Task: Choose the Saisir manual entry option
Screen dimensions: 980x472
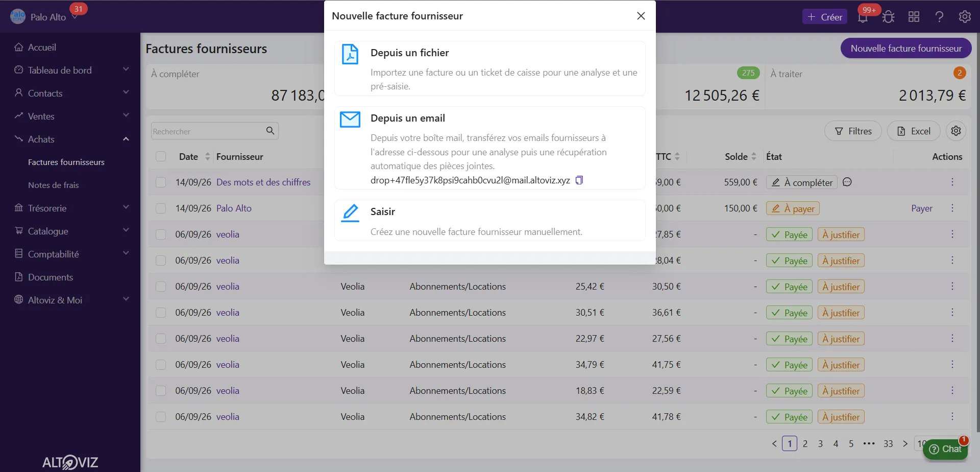Action: [x=490, y=220]
